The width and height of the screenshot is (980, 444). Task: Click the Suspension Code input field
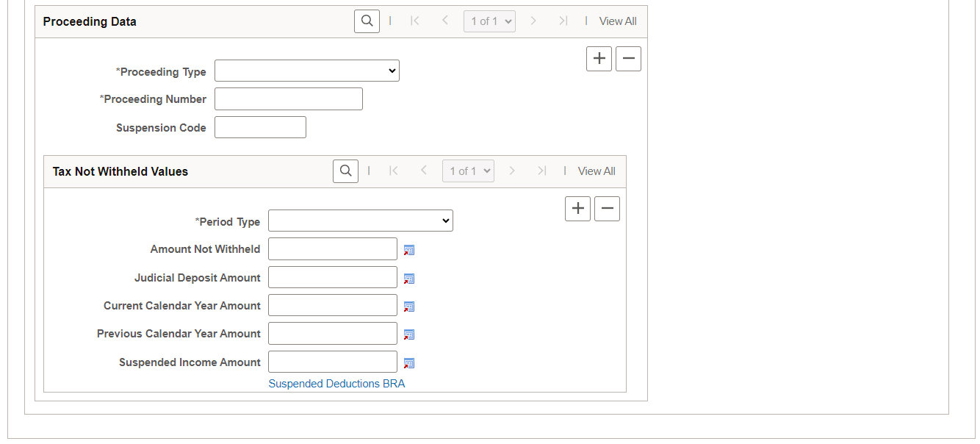point(260,127)
